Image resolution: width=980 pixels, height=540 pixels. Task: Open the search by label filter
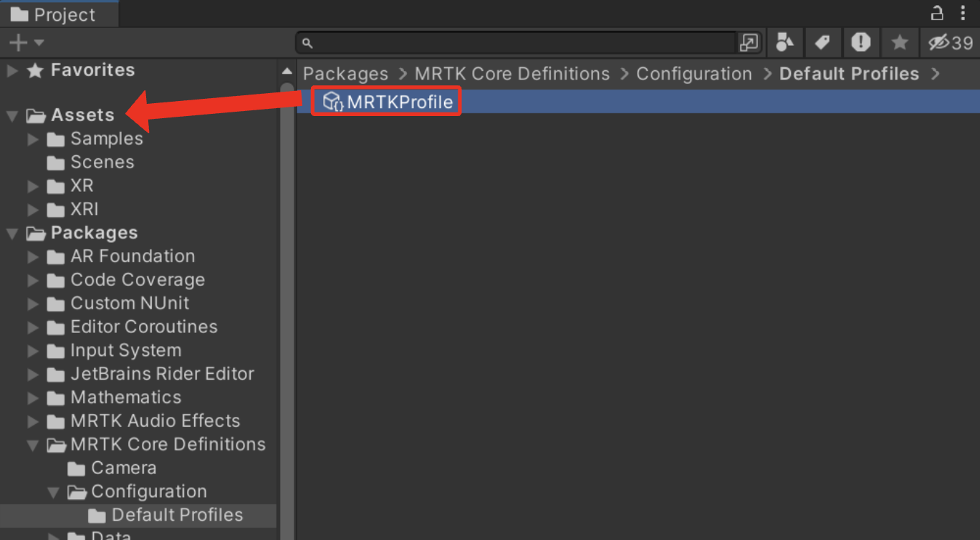pos(822,43)
